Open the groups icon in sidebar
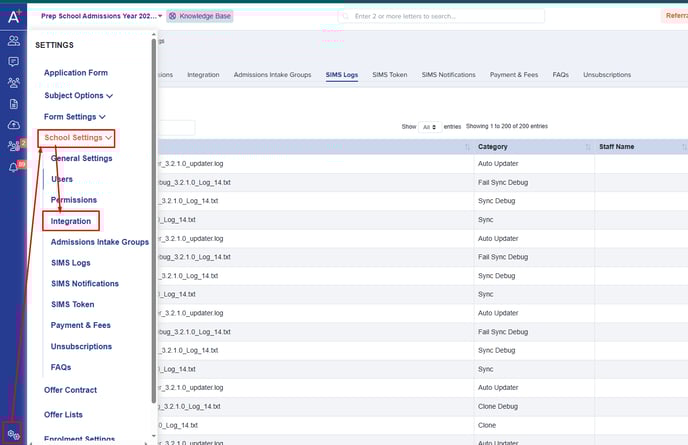 point(14,83)
